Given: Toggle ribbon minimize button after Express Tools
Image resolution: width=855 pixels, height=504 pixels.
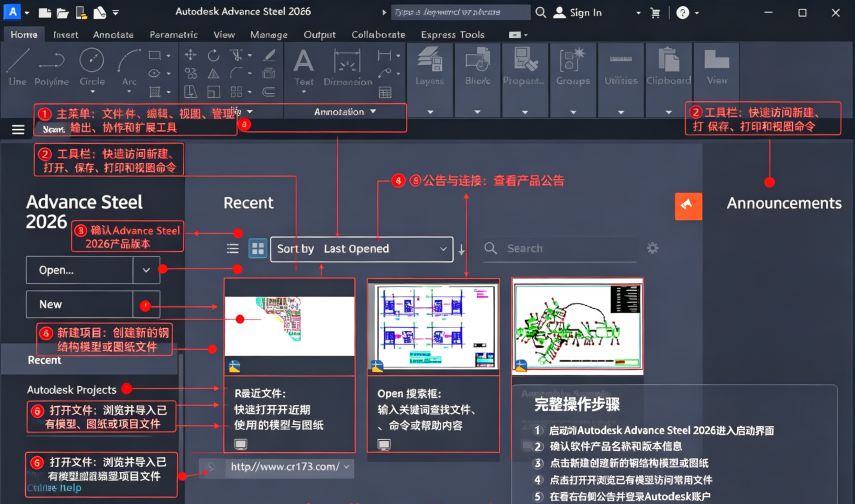Looking at the screenshot, I should tap(515, 34).
